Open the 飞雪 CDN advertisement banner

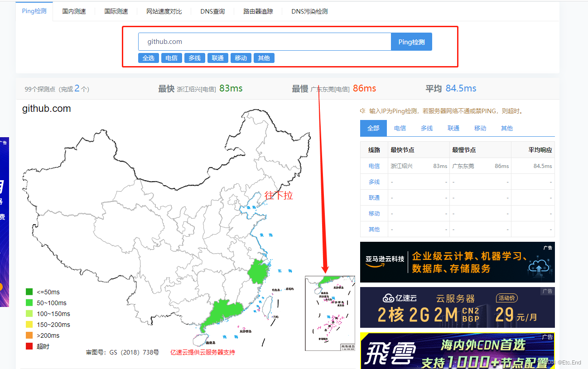point(458,351)
